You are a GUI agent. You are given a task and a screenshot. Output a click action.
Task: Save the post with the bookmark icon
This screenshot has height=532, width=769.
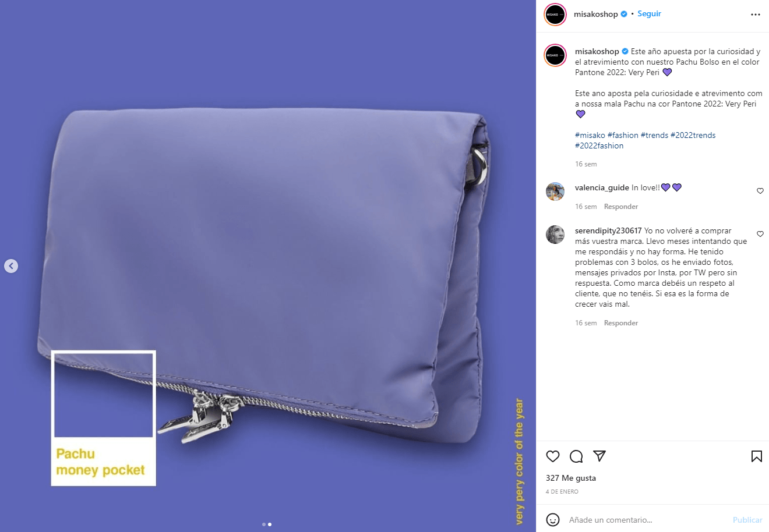(x=757, y=456)
